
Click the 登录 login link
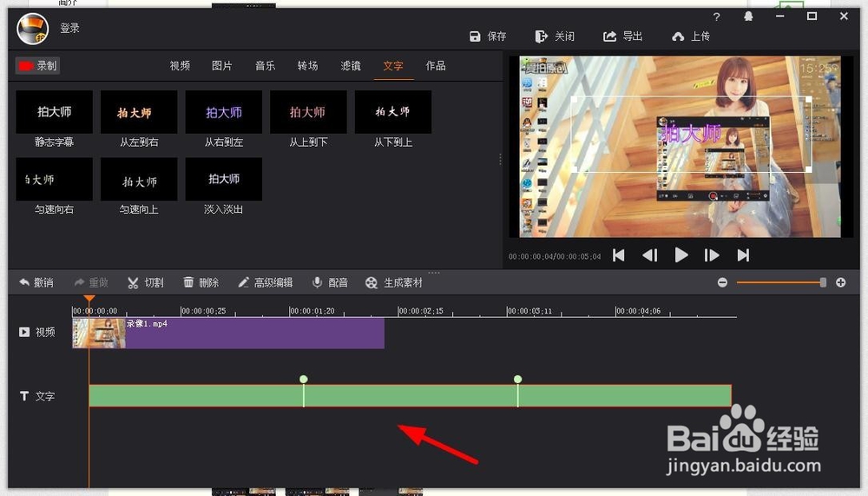[x=69, y=28]
